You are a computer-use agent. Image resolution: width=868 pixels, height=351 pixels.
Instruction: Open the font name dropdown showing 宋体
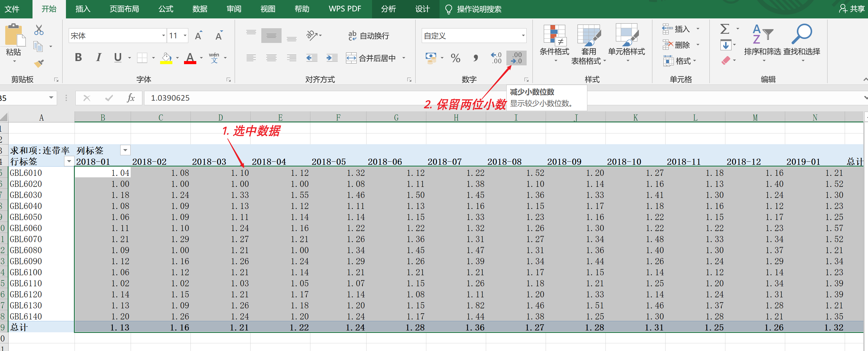(163, 36)
